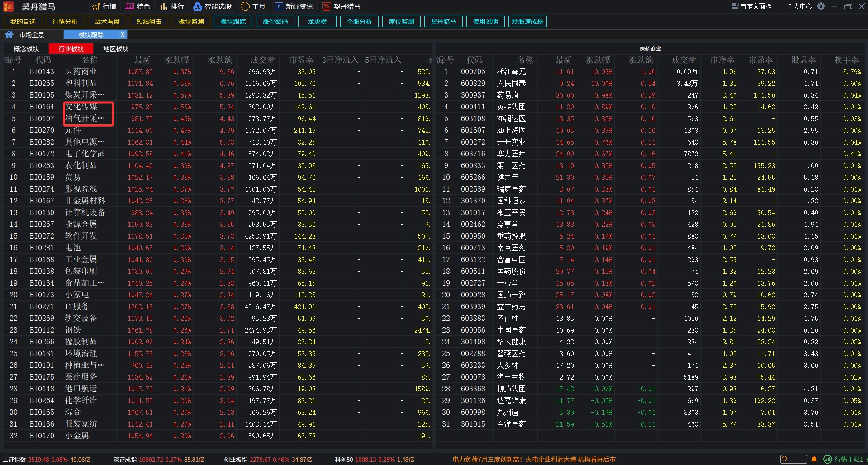Screen dimensions: 868x465
Task: Click the home icon beside 市场全景
Action: tap(9, 34)
